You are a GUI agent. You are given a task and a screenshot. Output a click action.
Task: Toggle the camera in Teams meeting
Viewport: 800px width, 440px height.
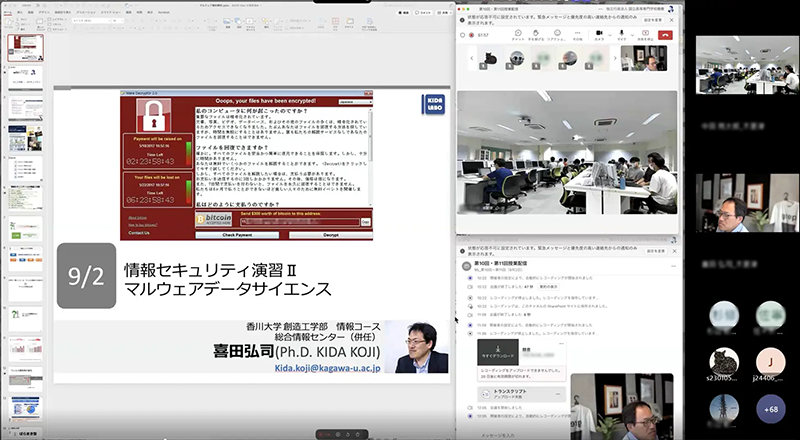click(598, 35)
